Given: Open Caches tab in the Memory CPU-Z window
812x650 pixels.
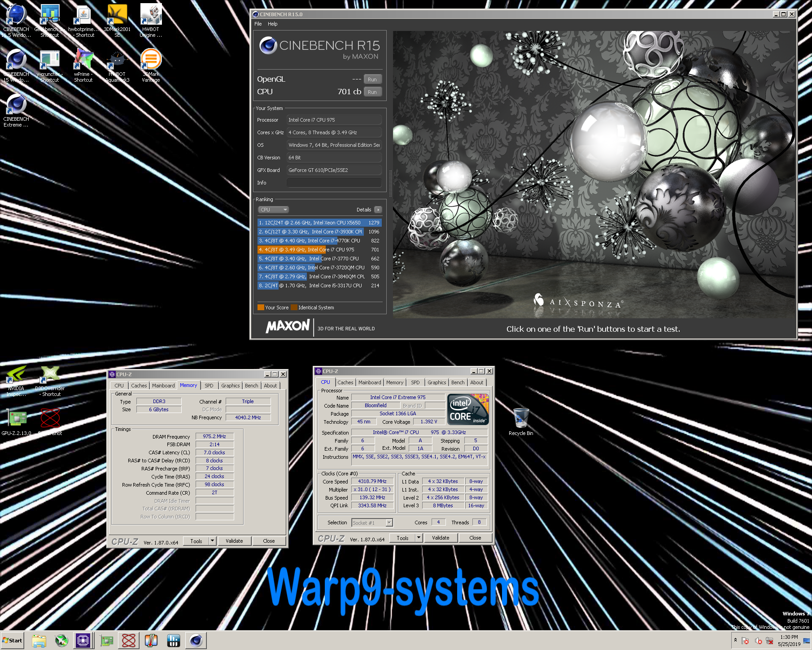Looking at the screenshot, I should coord(139,386).
